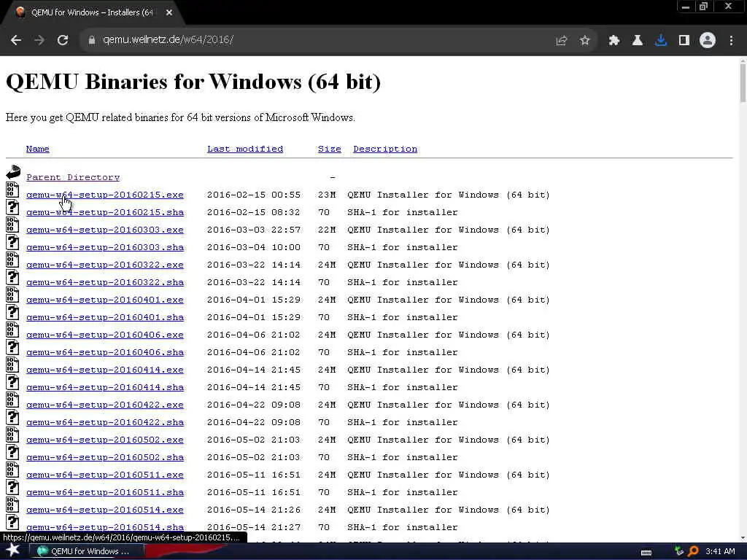Bookmark this page with the star

pos(585,41)
